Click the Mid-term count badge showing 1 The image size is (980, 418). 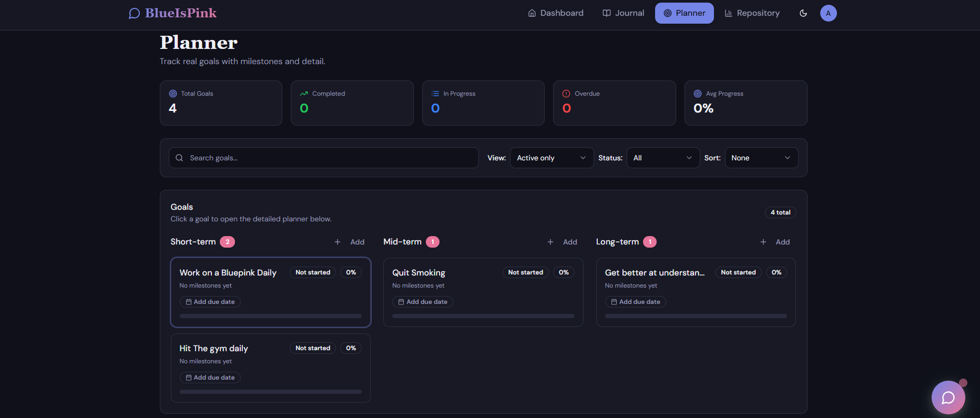(433, 242)
